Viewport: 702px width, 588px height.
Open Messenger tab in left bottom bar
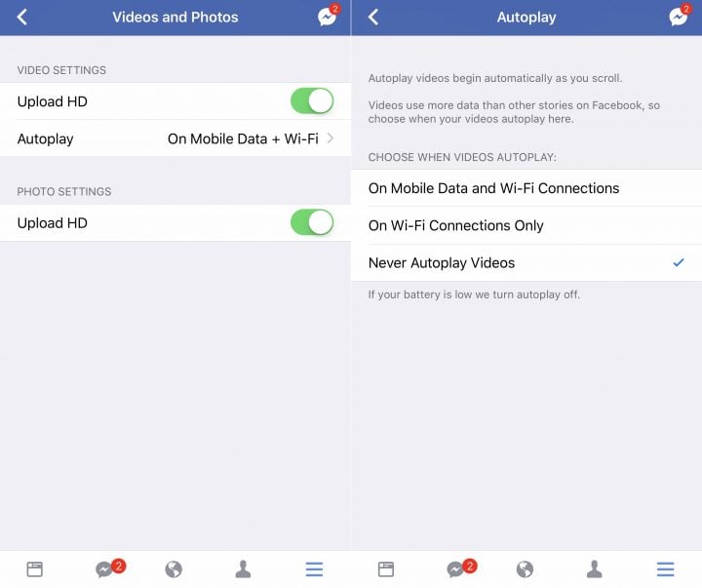(109, 568)
